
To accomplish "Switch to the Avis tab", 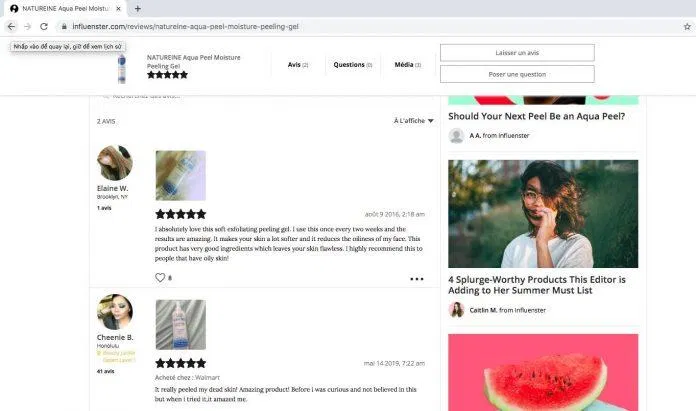I will (x=298, y=65).
